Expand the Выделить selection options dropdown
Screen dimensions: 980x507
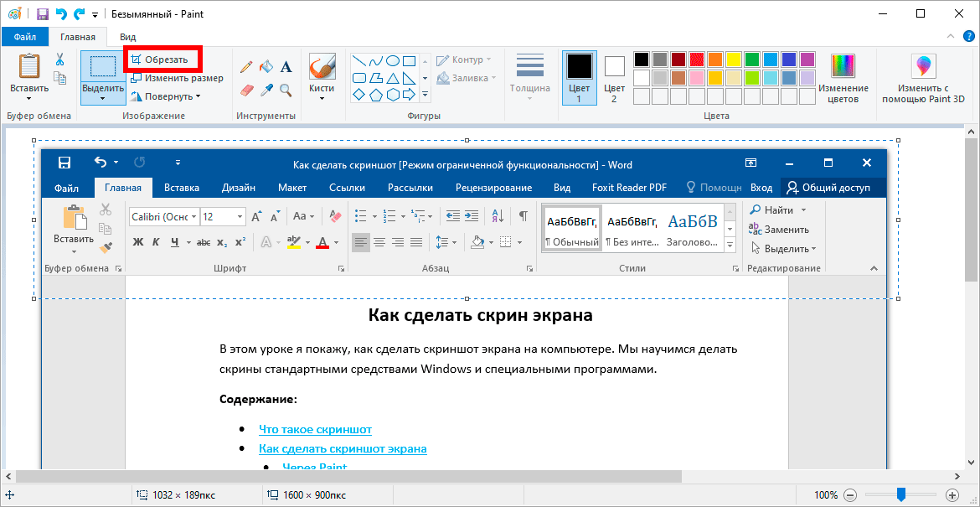click(x=103, y=94)
